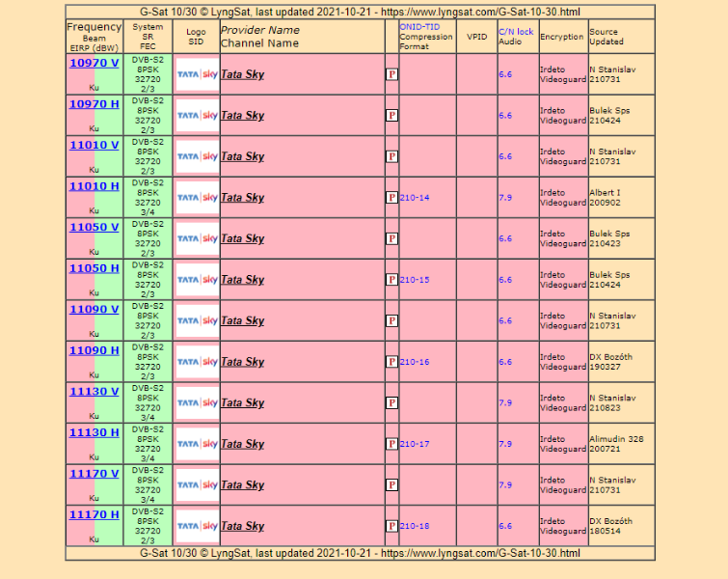Click the 210-18 ONID-TID link
Screen dimensions: 728x579
click(415, 526)
